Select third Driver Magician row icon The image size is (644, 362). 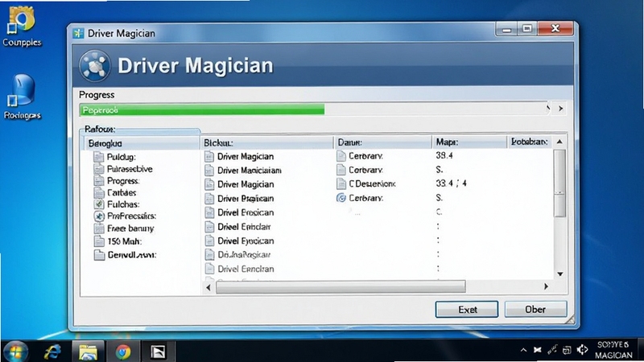point(209,184)
